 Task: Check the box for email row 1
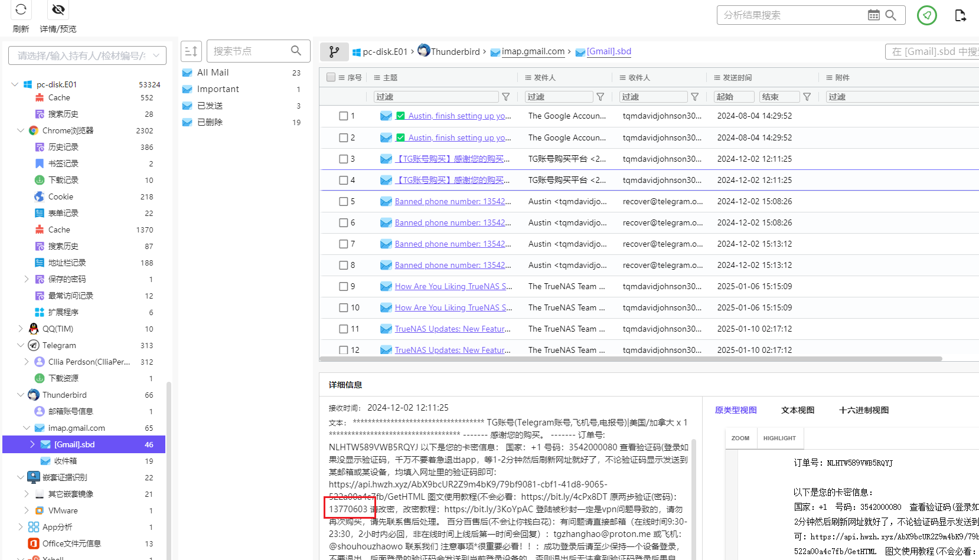[x=344, y=116]
